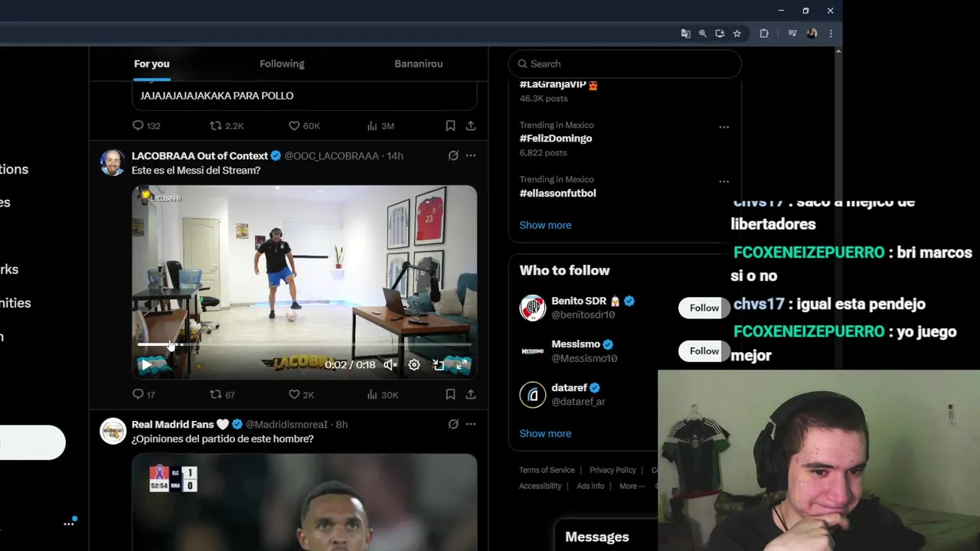Screen dimensions: 980x551
Task: Open the Chrome media controls icon
Action: click(792, 34)
